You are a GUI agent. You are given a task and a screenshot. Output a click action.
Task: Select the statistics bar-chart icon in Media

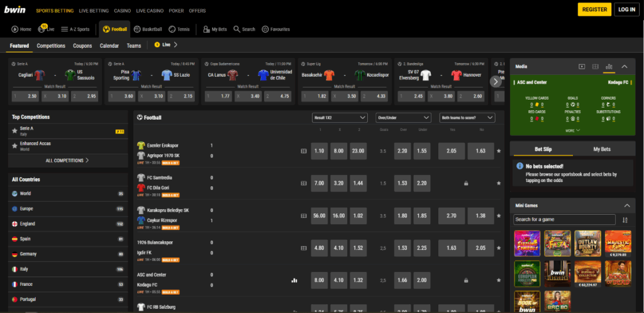[609, 67]
